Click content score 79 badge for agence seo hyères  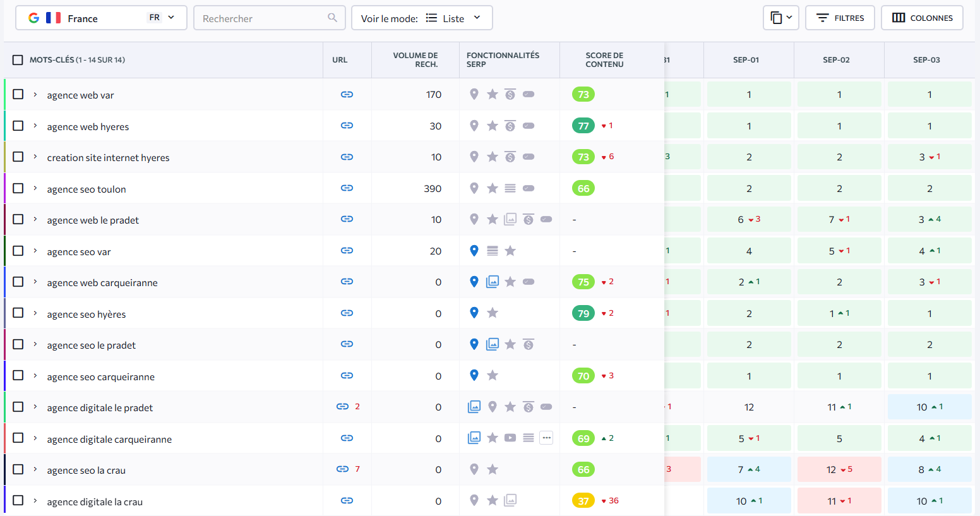click(583, 313)
